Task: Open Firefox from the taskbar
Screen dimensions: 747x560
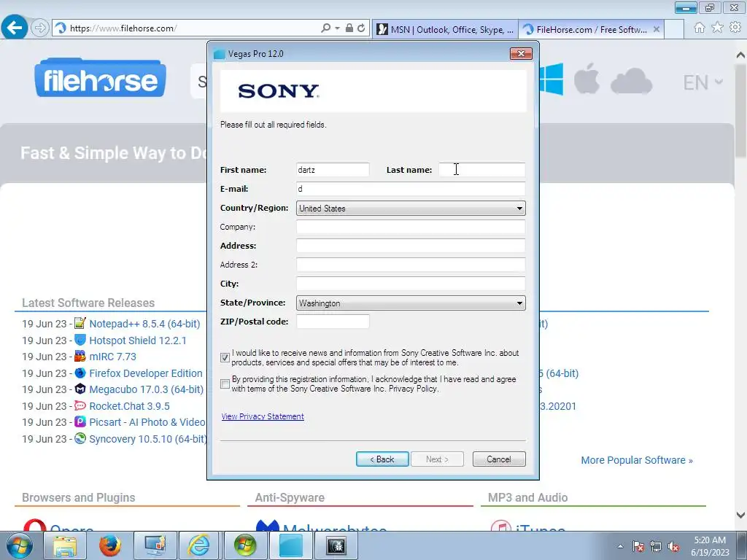Action: tap(110, 545)
